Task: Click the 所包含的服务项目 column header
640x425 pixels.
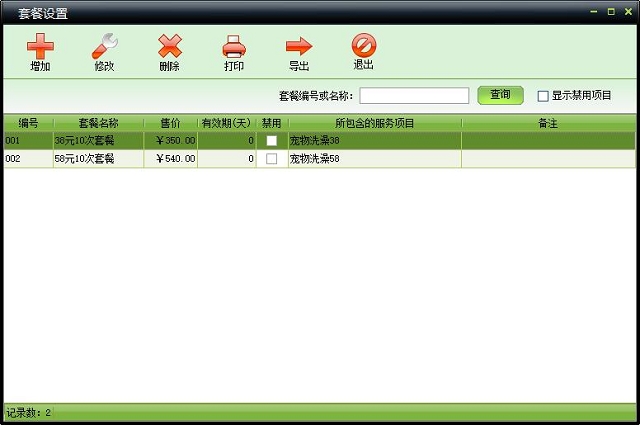Action: click(x=374, y=123)
